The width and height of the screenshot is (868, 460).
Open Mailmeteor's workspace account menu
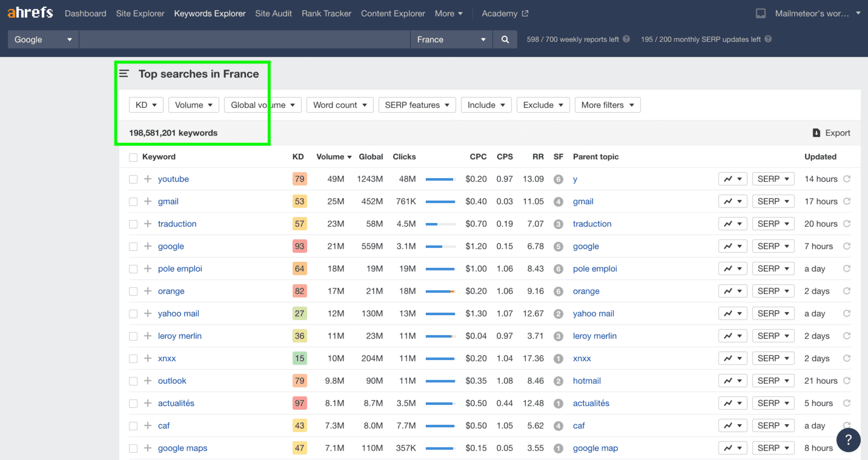tap(818, 13)
